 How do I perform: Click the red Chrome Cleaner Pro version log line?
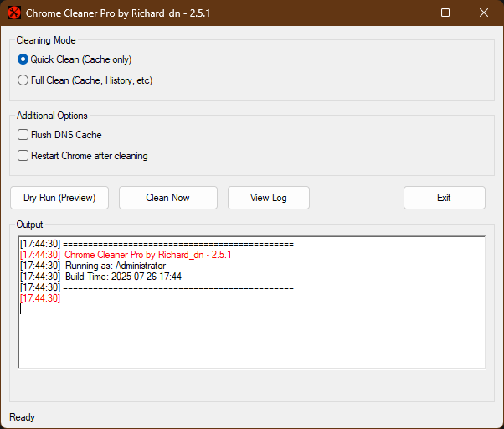[126, 255]
